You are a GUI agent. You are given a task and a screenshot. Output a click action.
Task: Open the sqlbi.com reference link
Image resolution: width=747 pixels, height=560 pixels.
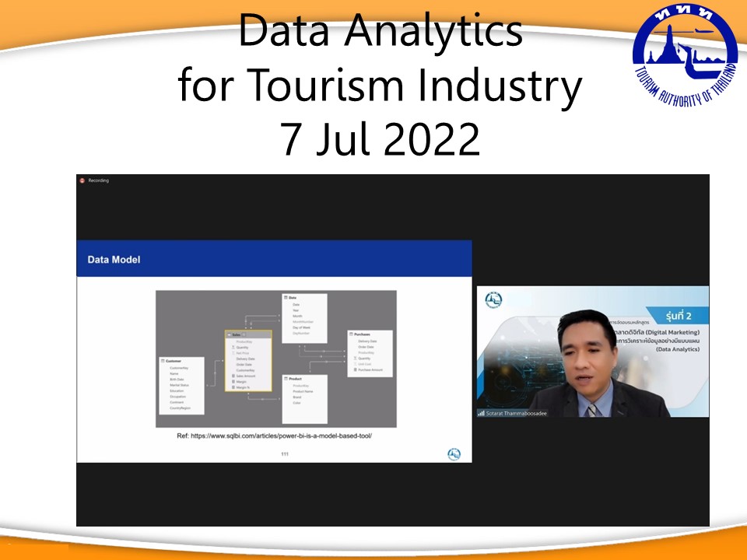[x=275, y=436]
